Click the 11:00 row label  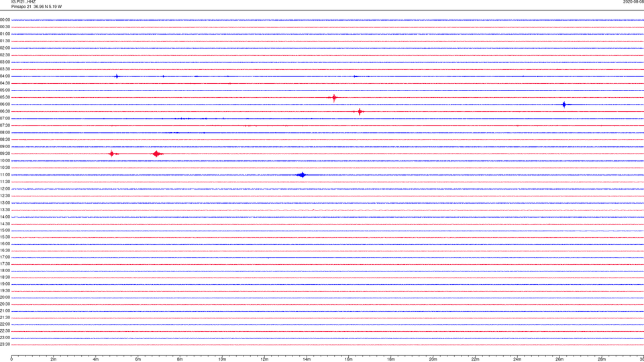[x=5, y=175]
